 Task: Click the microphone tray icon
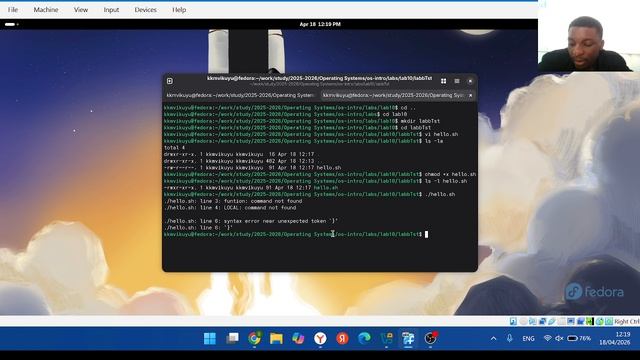click(510, 338)
